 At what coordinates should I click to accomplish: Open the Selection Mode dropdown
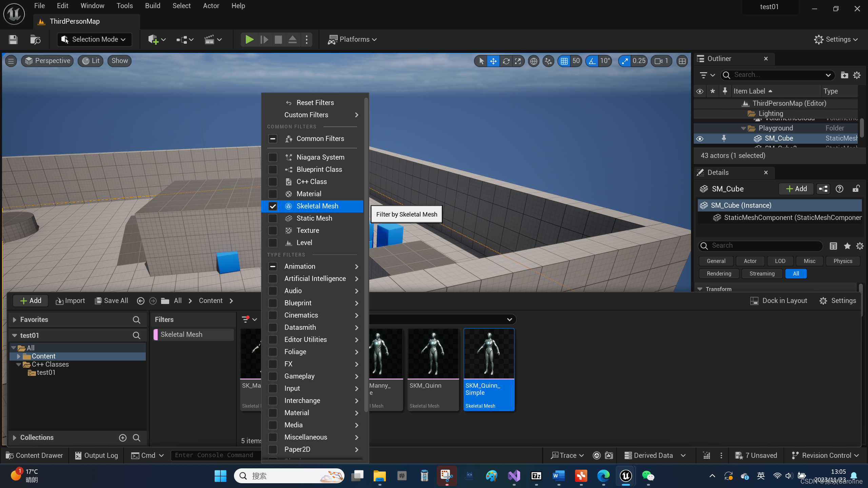(94, 39)
